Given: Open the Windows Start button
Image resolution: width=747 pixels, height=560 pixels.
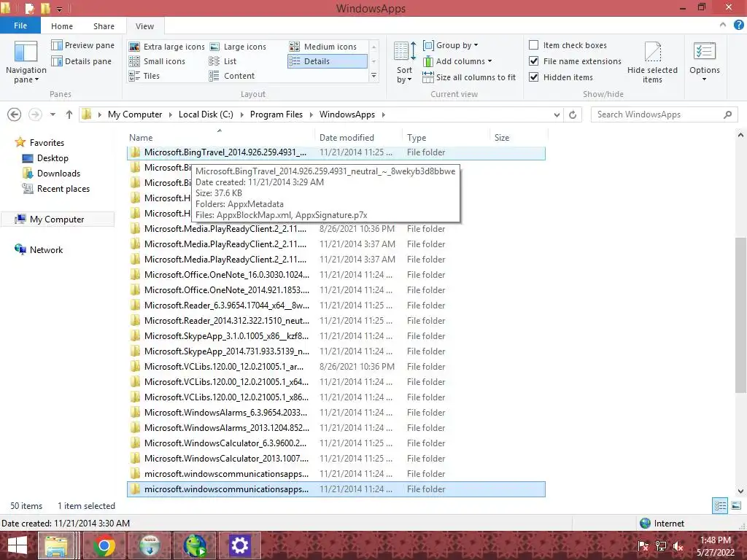Looking at the screenshot, I should [x=18, y=545].
